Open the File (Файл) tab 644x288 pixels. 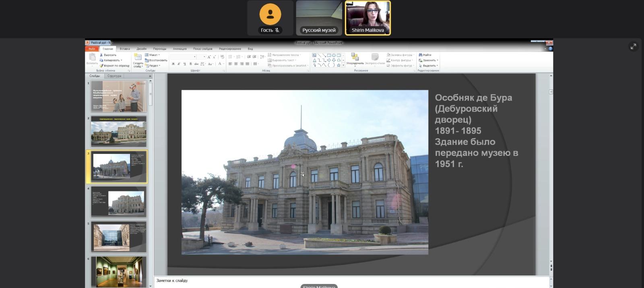[x=92, y=49]
